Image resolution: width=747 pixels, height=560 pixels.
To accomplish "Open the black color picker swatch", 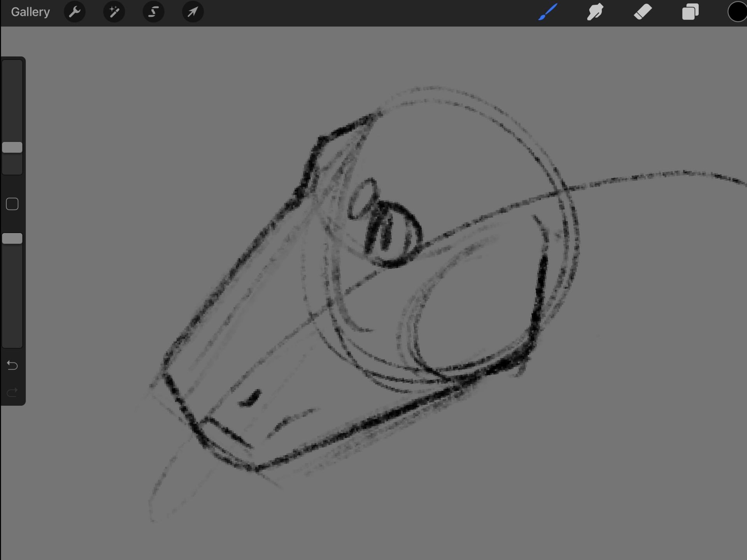I will (737, 12).
